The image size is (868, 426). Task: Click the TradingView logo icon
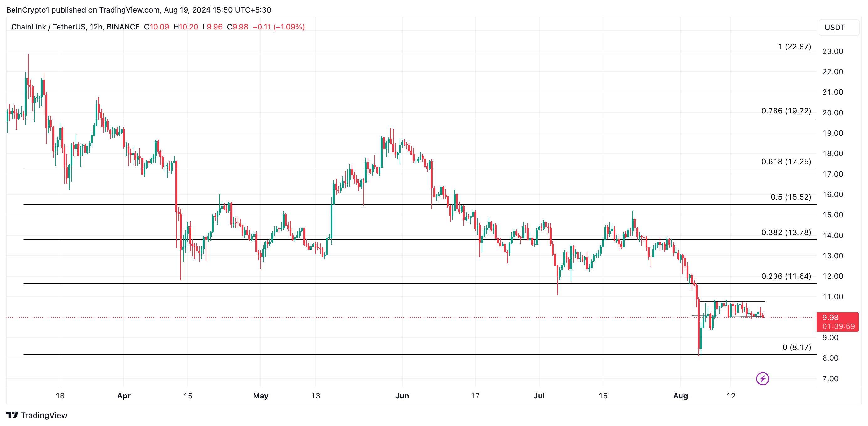coord(13,415)
